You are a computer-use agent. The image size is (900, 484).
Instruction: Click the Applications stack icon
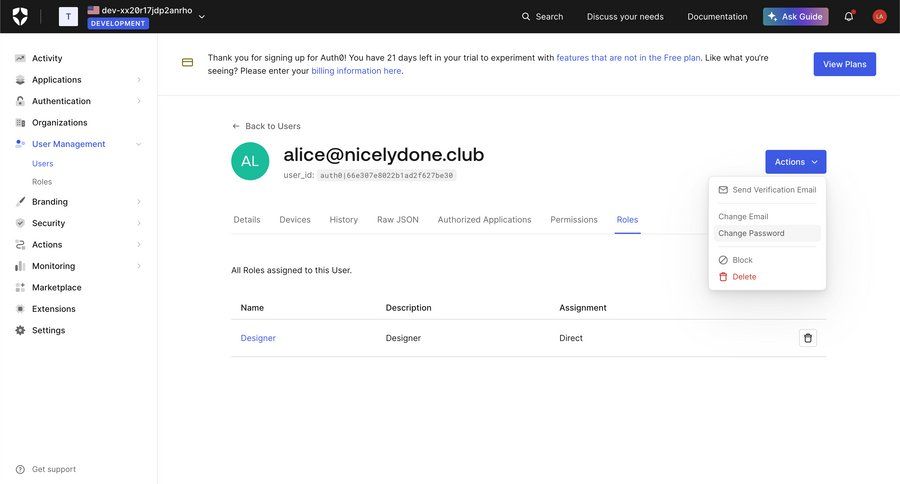pyautogui.click(x=20, y=80)
